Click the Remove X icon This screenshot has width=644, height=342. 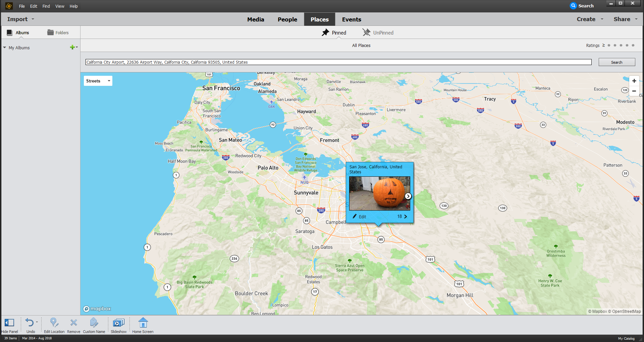click(73, 323)
